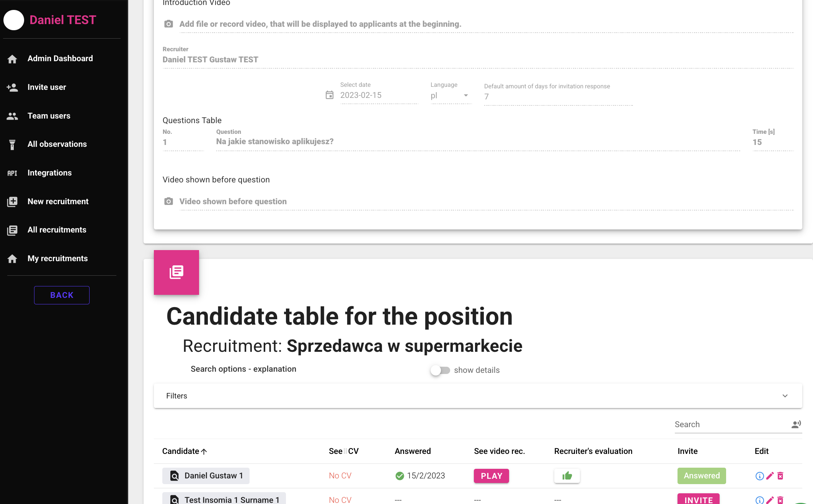The image size is (813, 504).
Task: Open info icon for Daniel Gustaw 1
Action: 759,476
